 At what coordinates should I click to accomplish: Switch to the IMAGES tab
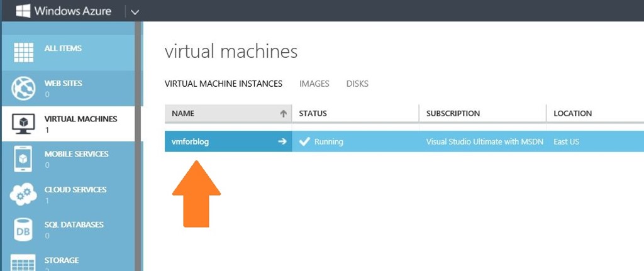(314, 84)
